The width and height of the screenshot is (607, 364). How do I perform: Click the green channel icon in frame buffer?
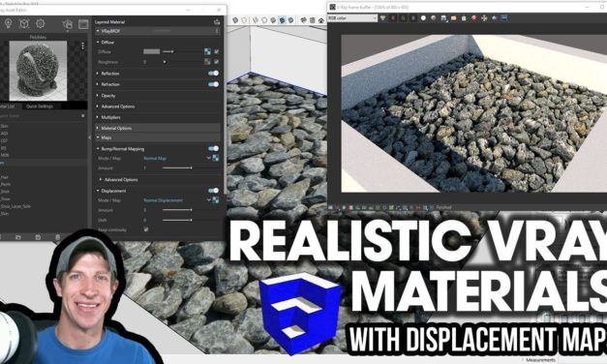(x=403, y=17)
